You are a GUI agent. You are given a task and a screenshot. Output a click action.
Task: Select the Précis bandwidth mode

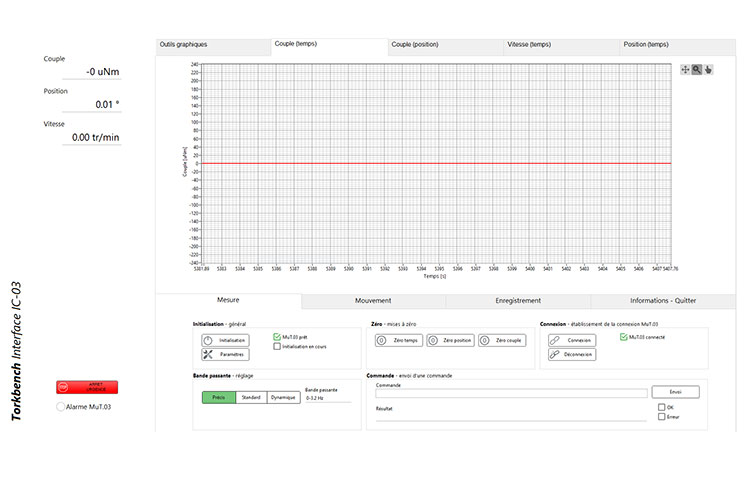[x=219, y=398]
